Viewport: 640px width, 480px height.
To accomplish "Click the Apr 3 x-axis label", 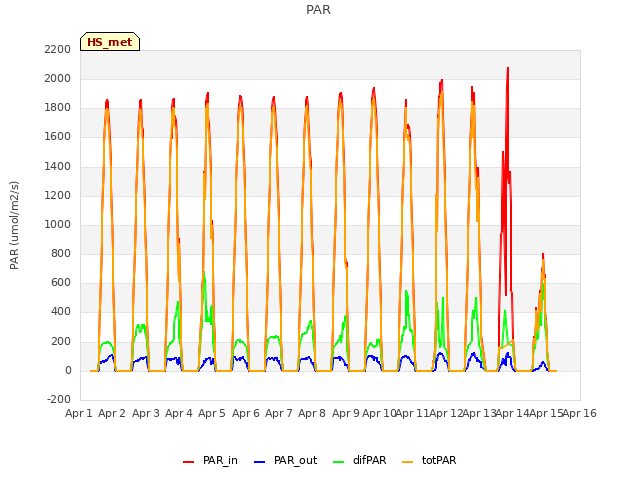I will 145,413.
